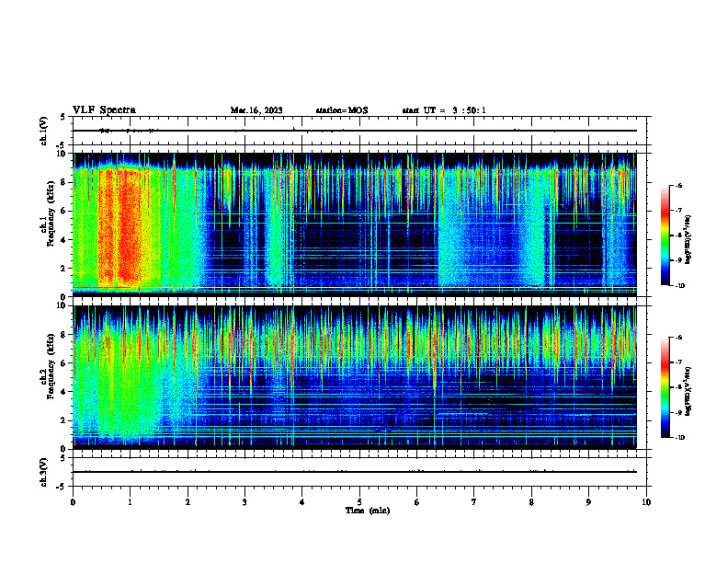Screen dimensions: 728x563
Task: Click the "5" tick on the Time axis
Action: [359, 502]
